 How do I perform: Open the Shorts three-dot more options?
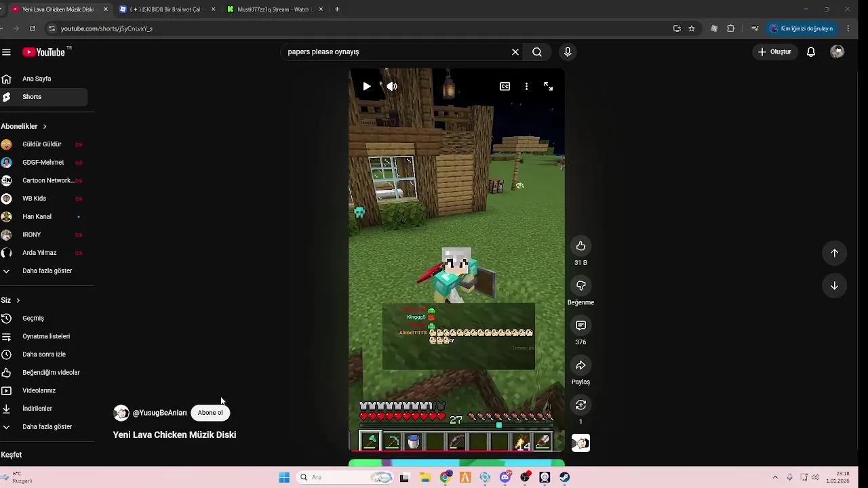pos(526,87)
